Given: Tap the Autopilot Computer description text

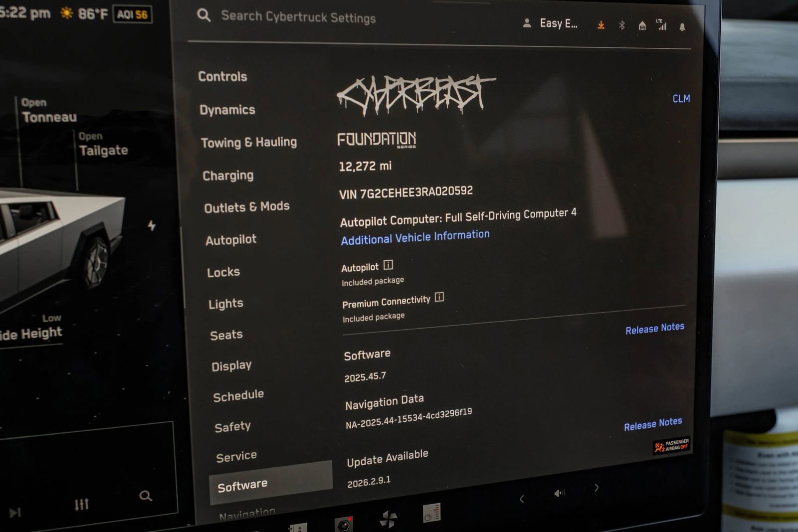Looking at the screenshot, I should (458, 217).
